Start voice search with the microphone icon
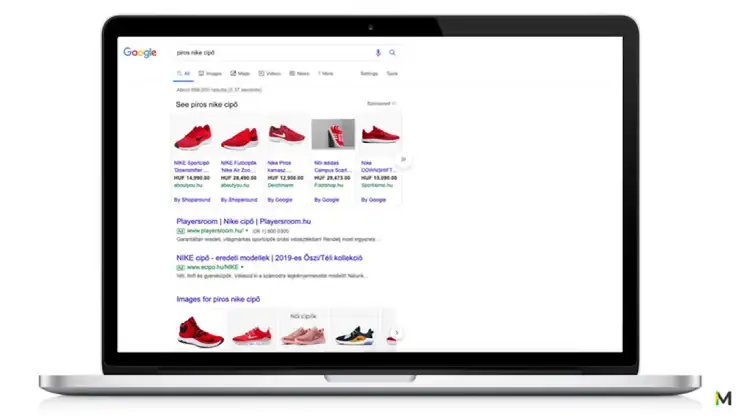740x416 pixels. pyautogui.click(x=378, y=53)
